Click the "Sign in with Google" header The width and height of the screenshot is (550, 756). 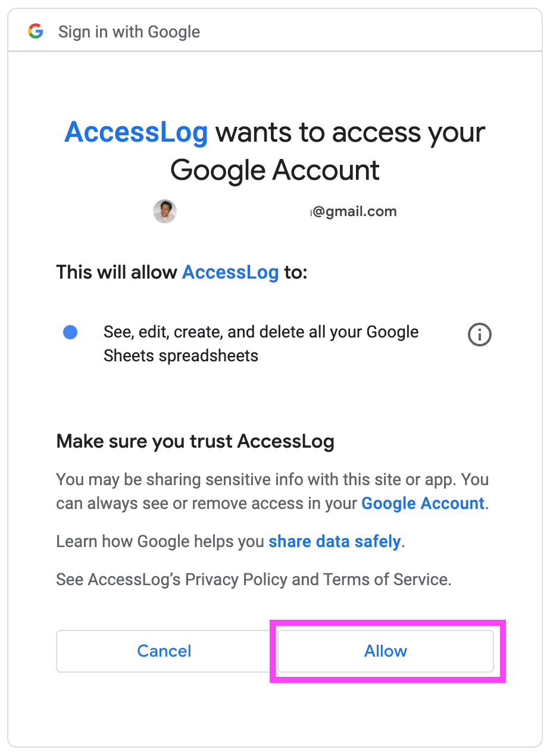point(129,32)
